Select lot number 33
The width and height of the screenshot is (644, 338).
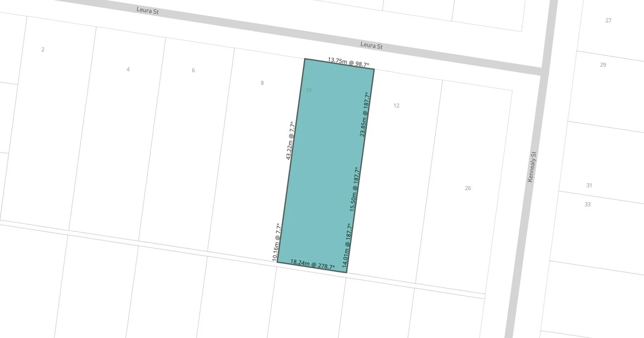tap(587, 205)
